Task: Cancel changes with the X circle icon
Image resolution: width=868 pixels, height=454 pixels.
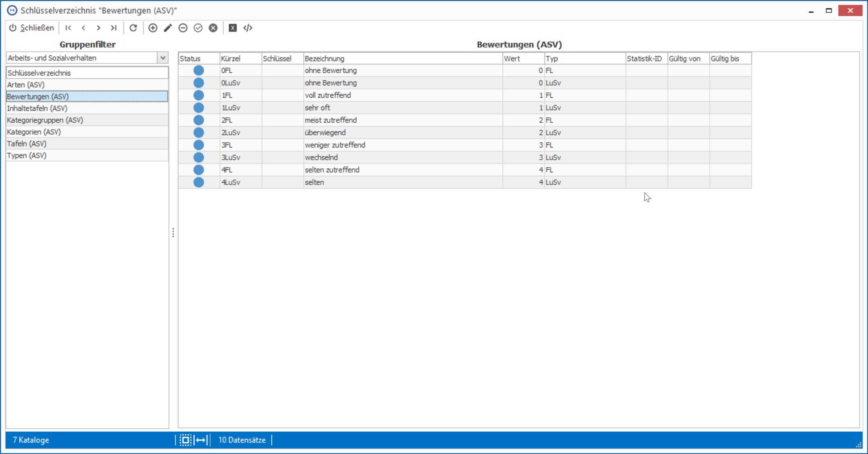Action: tap(213, 28)
